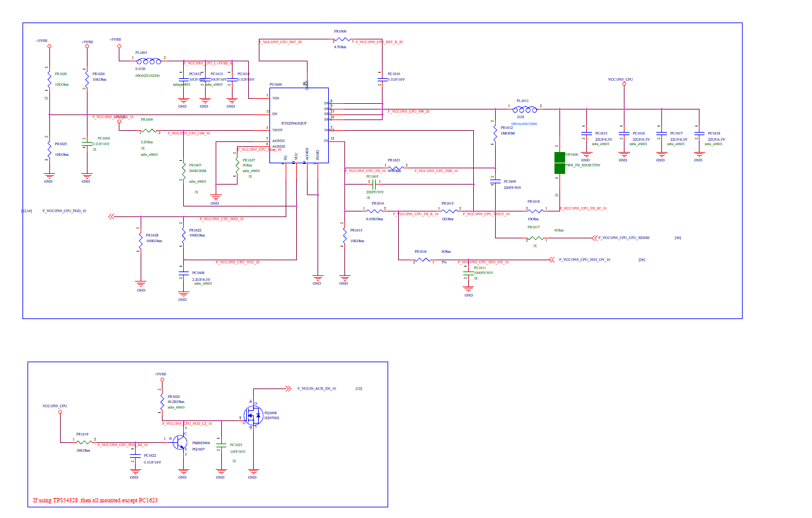Click the P_VCCIN_AUX_EN_10 off-page port arrow

[x=289, y=388]
